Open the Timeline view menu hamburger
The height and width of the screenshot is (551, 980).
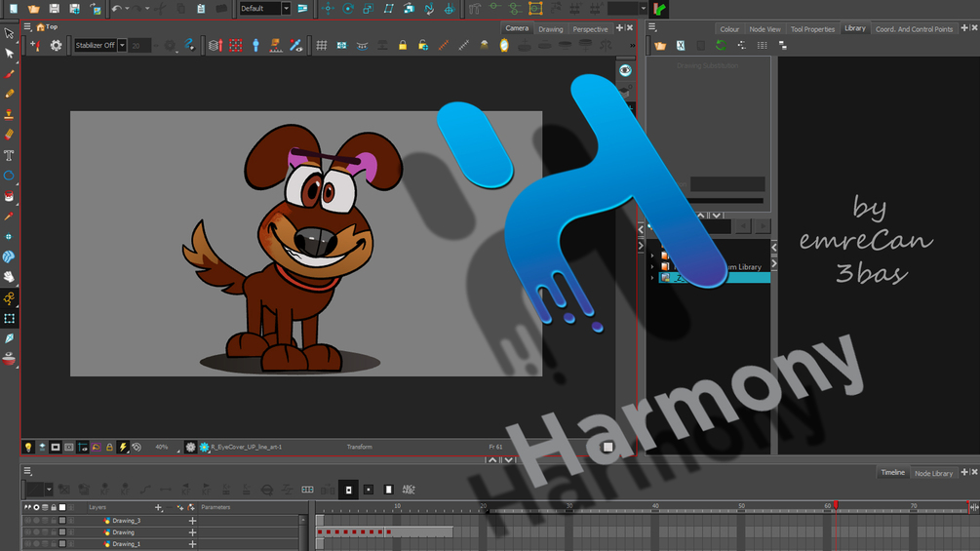(27, 471)
